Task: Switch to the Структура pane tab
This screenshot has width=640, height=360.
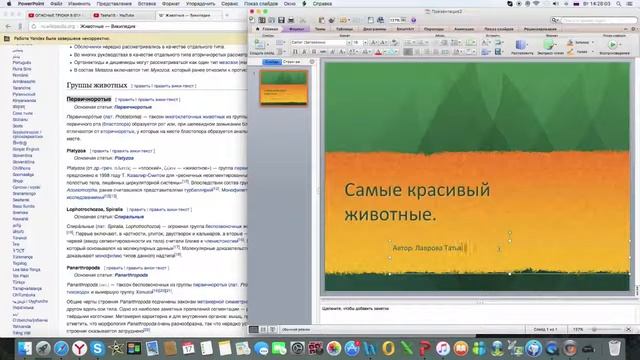Action: [x=291, y=62]
